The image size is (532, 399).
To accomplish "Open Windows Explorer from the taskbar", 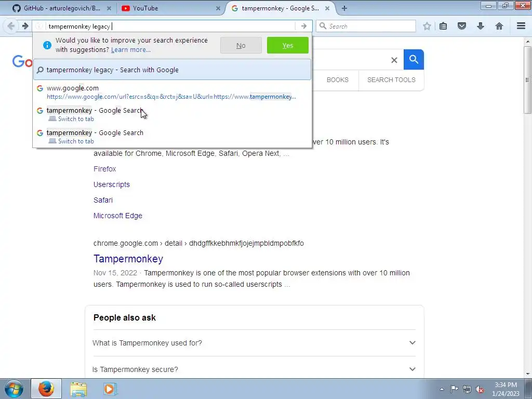I will (78, 389).
